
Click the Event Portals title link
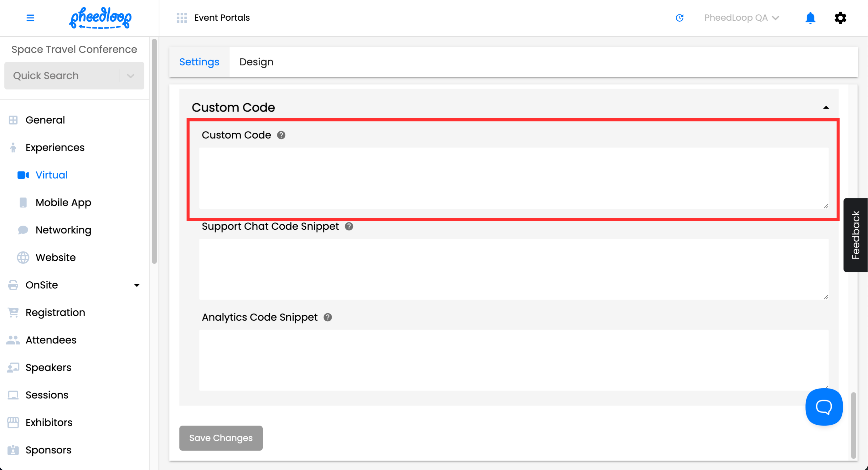click(x=222, y=18)
